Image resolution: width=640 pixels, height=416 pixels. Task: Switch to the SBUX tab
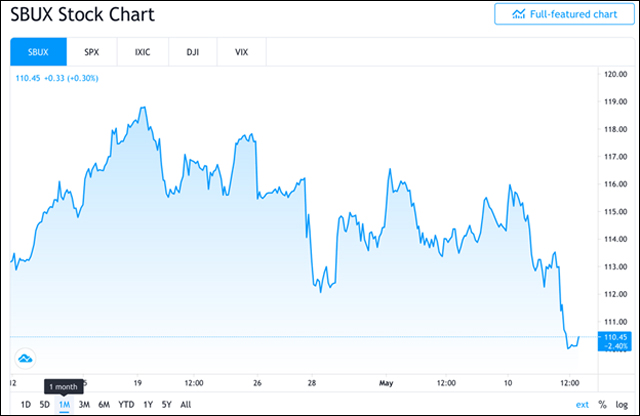point(38,51)
